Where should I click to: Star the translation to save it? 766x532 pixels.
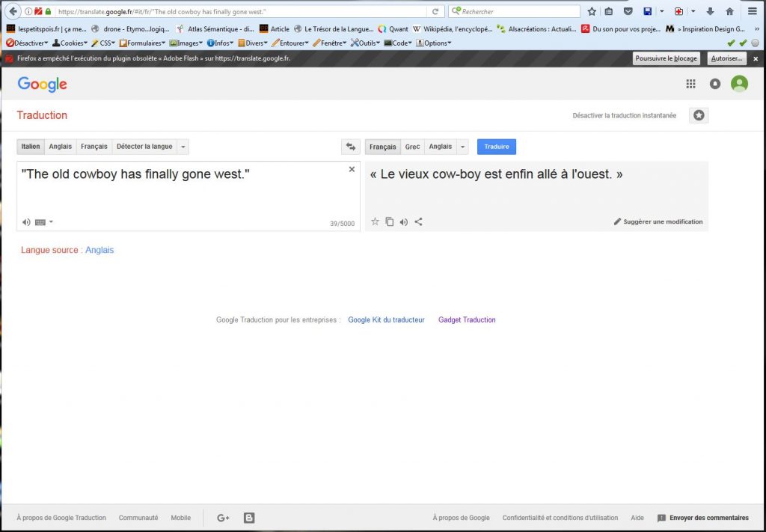point(375,221)
